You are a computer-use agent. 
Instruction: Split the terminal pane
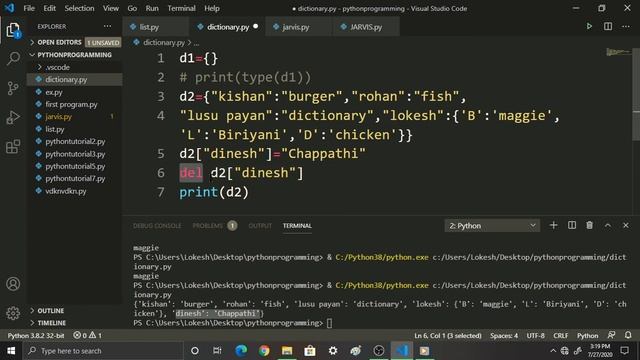point(572,225)
